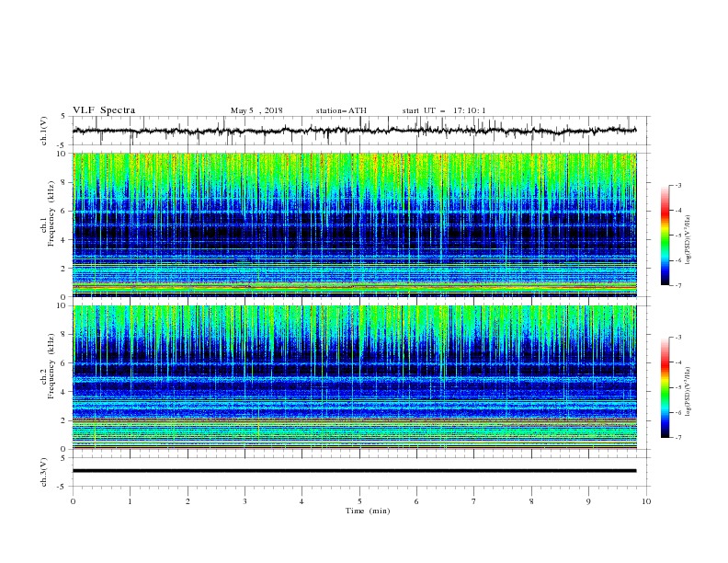728x563 pixels.
Task: Click the "7" tick on the time axis
Action: [x=474, y=501]
